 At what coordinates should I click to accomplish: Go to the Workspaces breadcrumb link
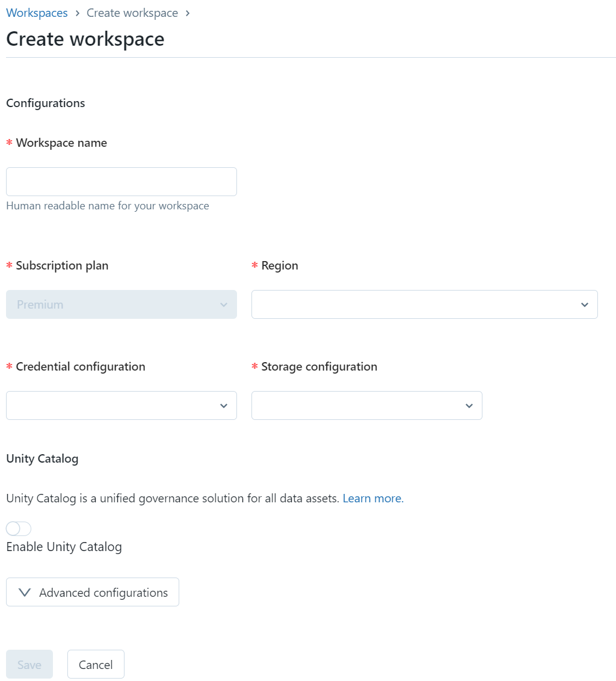point(37,13)
